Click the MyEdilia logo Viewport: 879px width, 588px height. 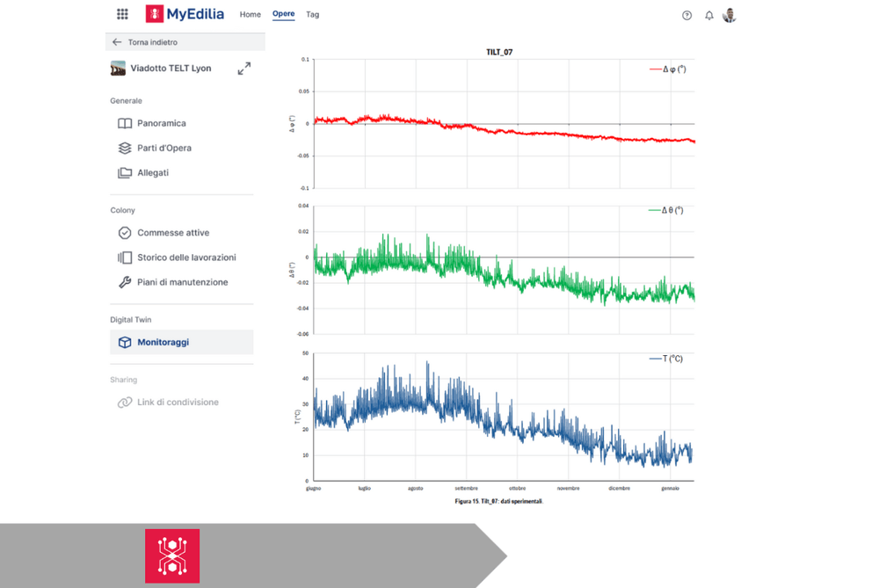[x=185, y=14]
